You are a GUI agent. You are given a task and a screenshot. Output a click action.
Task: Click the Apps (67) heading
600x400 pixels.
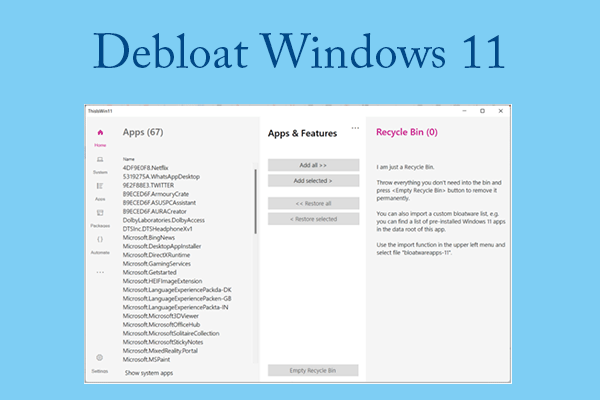tap(143, 132)
